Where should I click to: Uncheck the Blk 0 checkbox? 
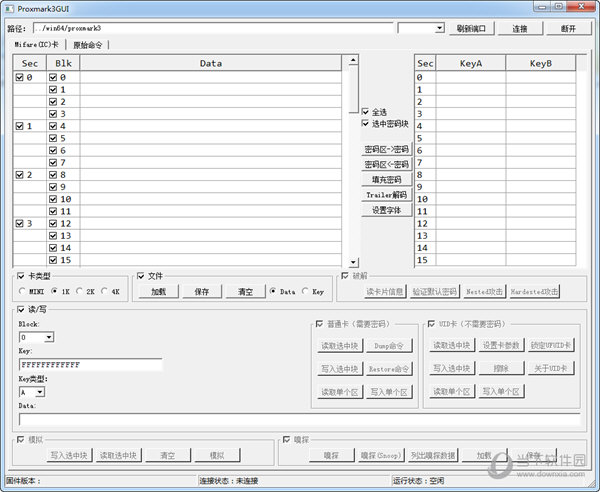(53, 77)
